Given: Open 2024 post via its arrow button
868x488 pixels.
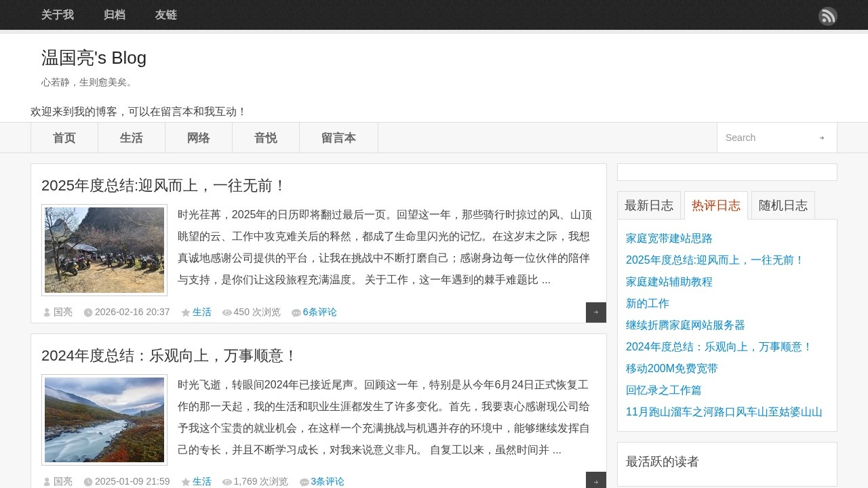Looking at the screenshot, I should tap(596, 481).
